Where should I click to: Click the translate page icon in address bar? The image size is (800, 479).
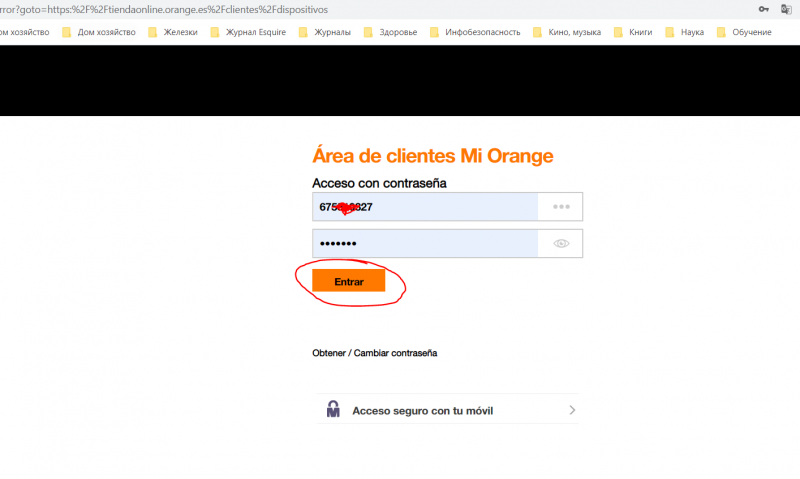786,9
